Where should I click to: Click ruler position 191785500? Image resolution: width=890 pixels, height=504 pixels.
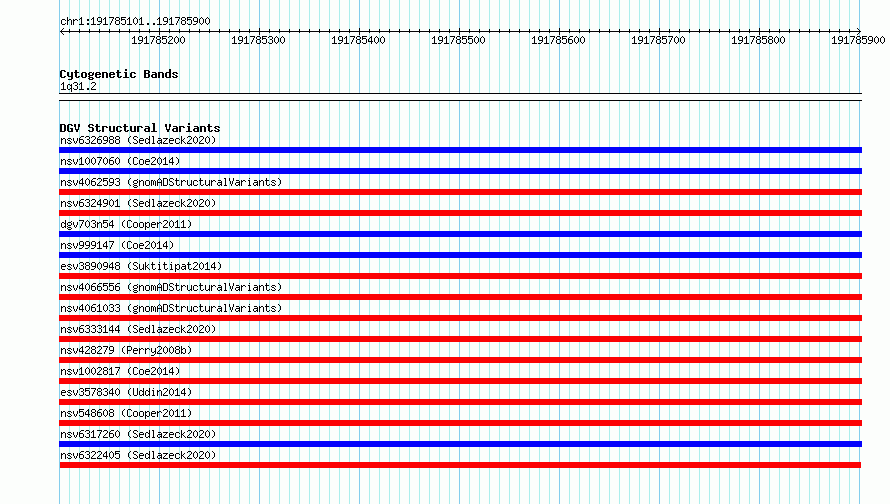pyautogui.click(x=458, y=40)
